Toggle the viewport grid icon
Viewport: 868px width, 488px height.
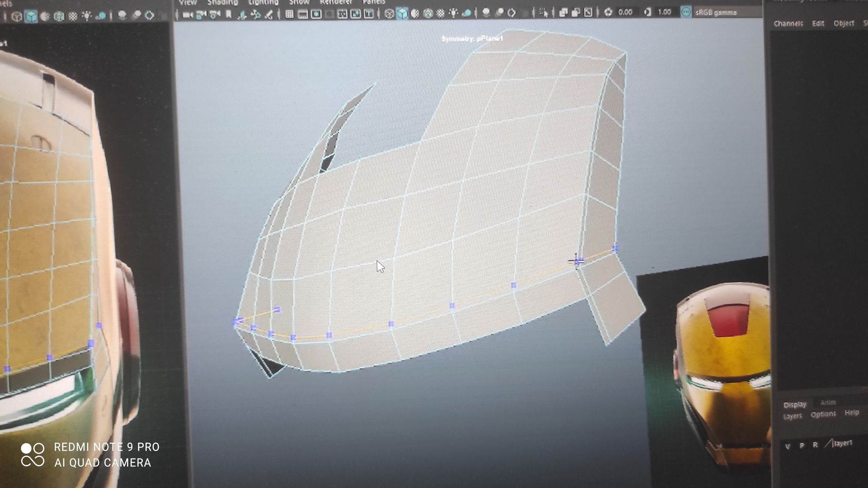pos(289,14)
